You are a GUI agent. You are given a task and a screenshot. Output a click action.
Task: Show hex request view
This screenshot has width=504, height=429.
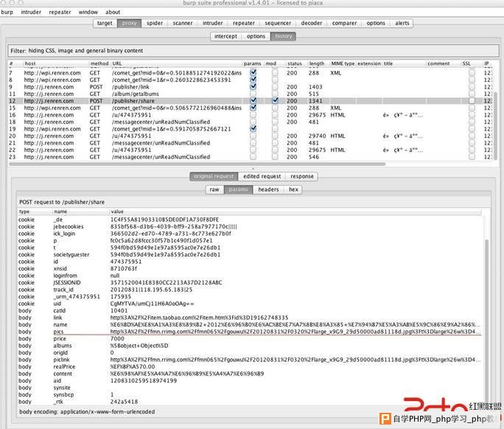293,189
